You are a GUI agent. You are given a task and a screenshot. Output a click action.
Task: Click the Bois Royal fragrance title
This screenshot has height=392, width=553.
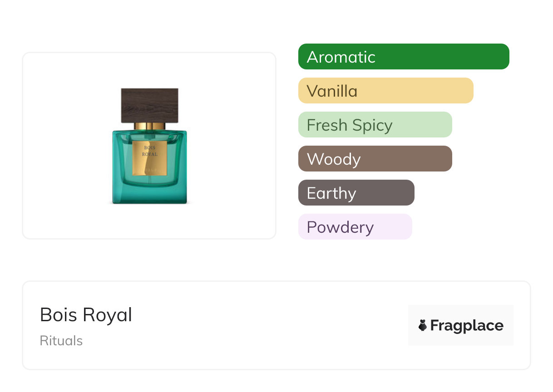coord(86,315)
